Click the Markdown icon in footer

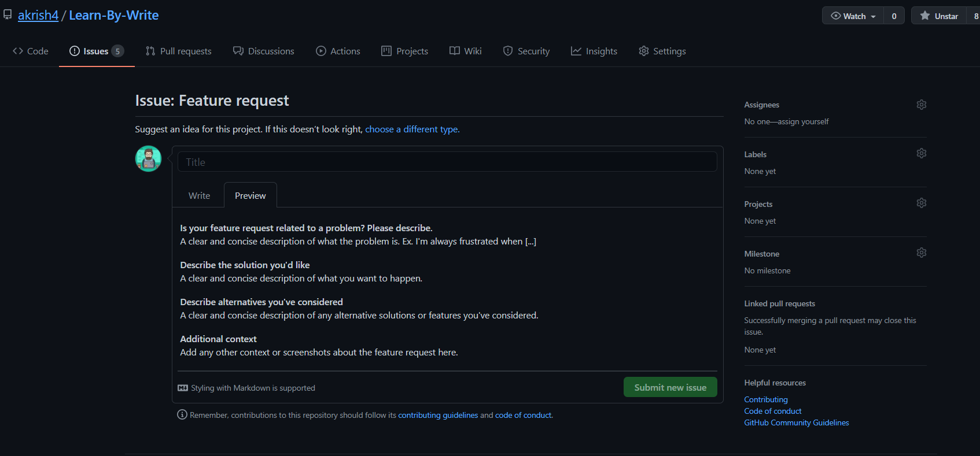[x=183, y=388]
